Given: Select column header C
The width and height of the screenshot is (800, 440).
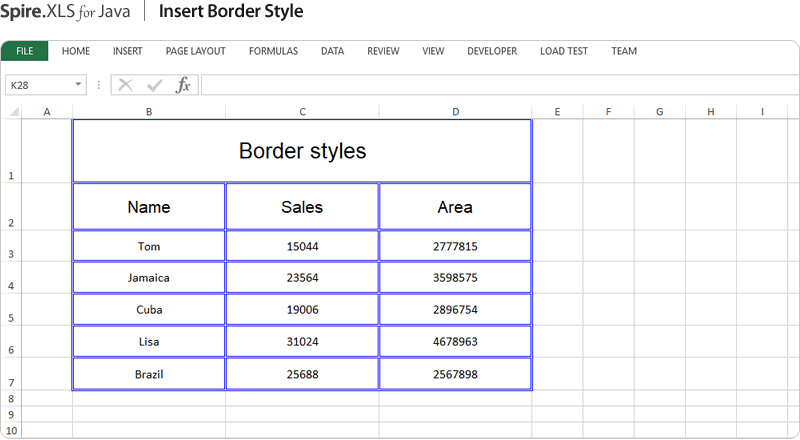Looking at the screenshot, I should pos(302,111).
